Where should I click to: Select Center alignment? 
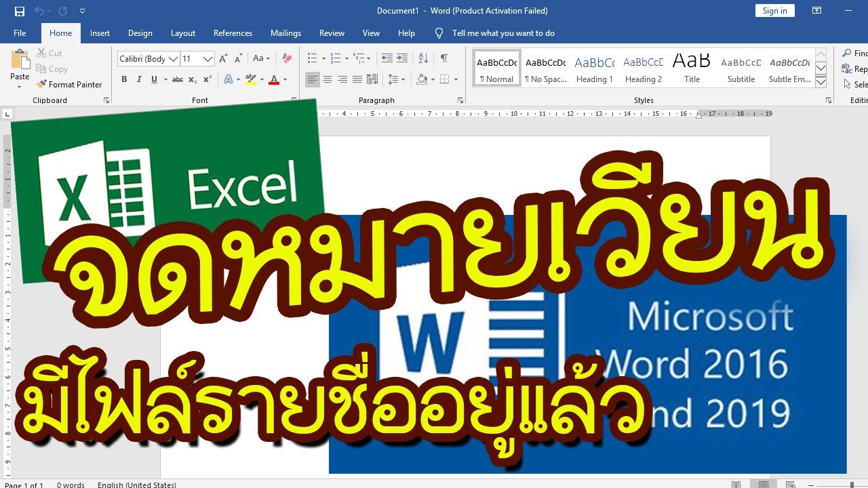click(328, 80)
